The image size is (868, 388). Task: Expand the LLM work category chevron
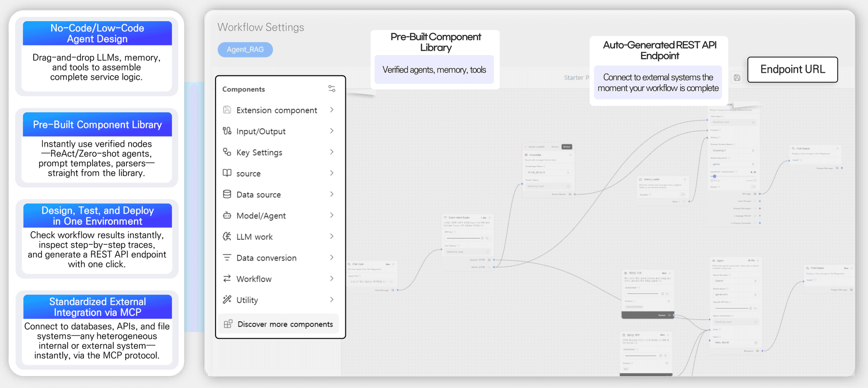click(x=332, y=236)
